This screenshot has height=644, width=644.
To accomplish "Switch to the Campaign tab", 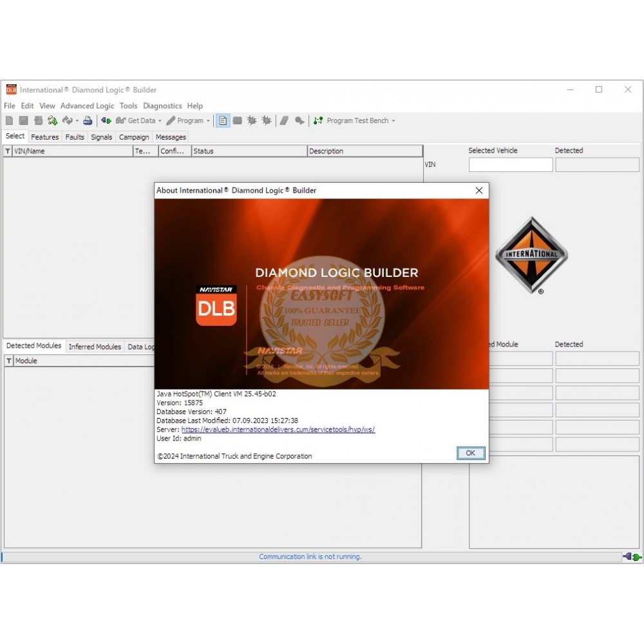I will click(134, 137).
